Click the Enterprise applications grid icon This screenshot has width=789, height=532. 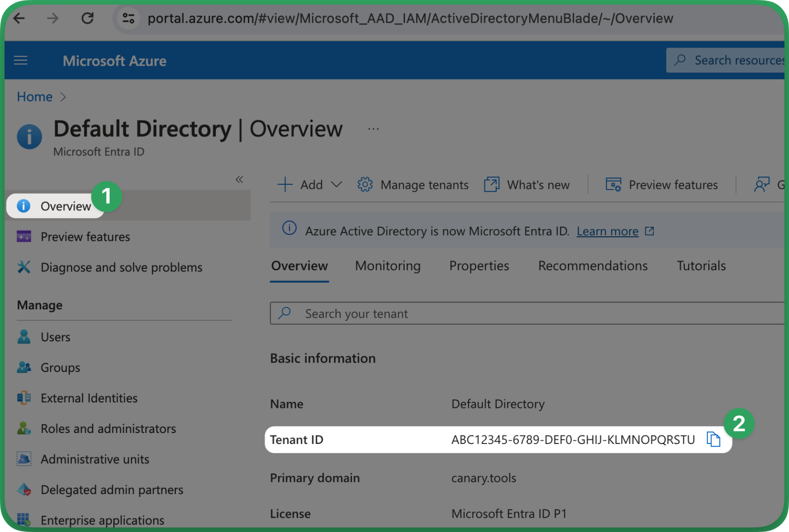point(24,520)
